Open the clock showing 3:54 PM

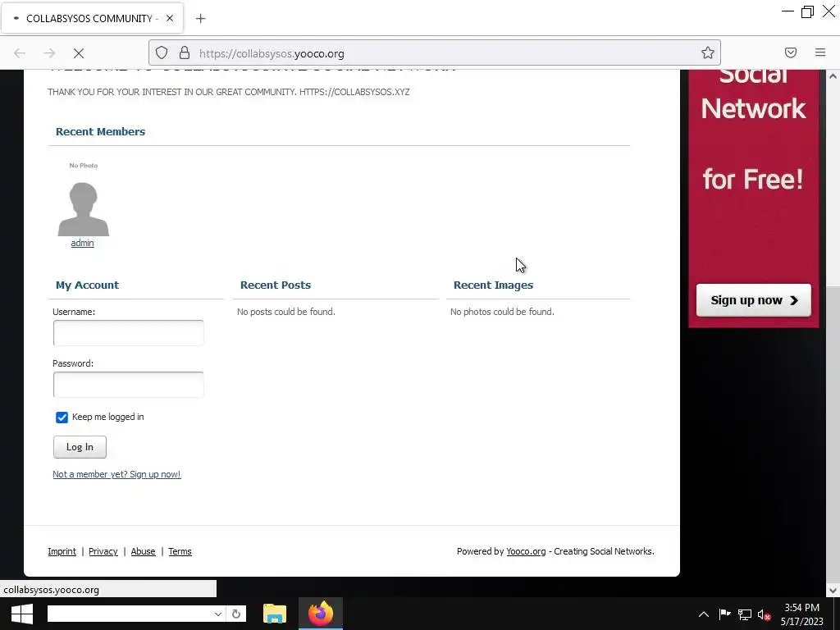[x=802, y=614]
